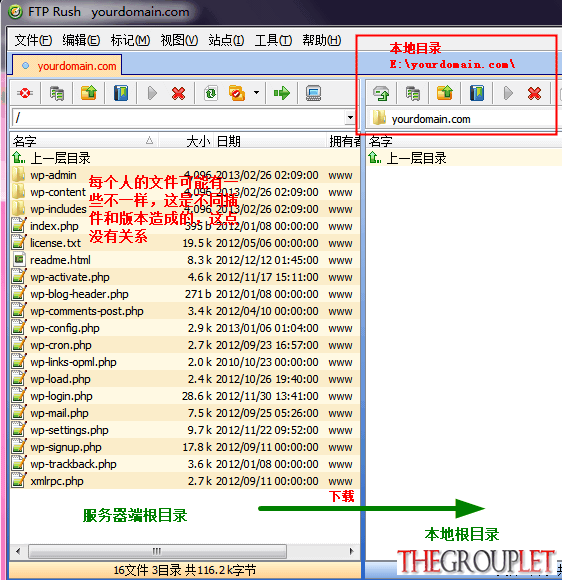Open the 帮助(H) menu

coord(322,40)
